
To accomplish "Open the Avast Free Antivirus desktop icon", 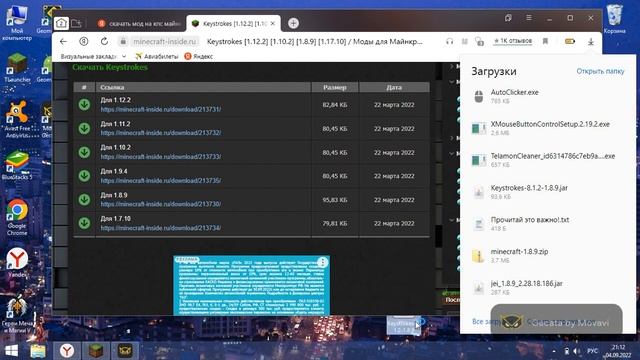I will [x=17, y=119].
